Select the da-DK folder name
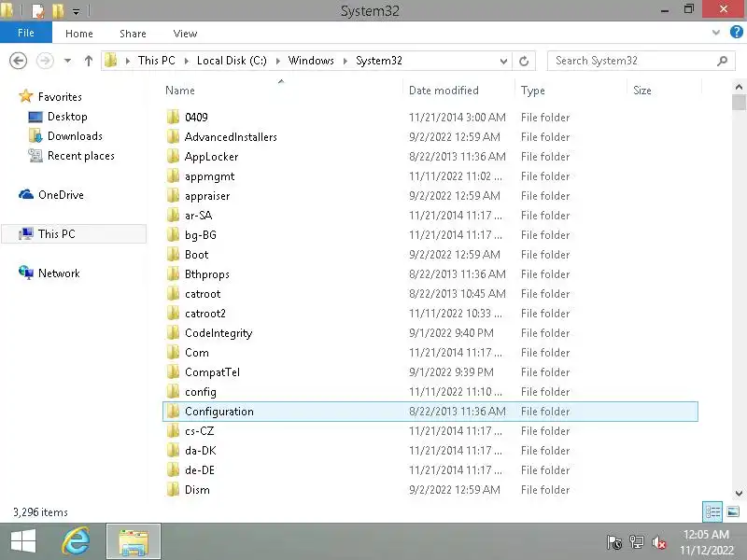 201,451
